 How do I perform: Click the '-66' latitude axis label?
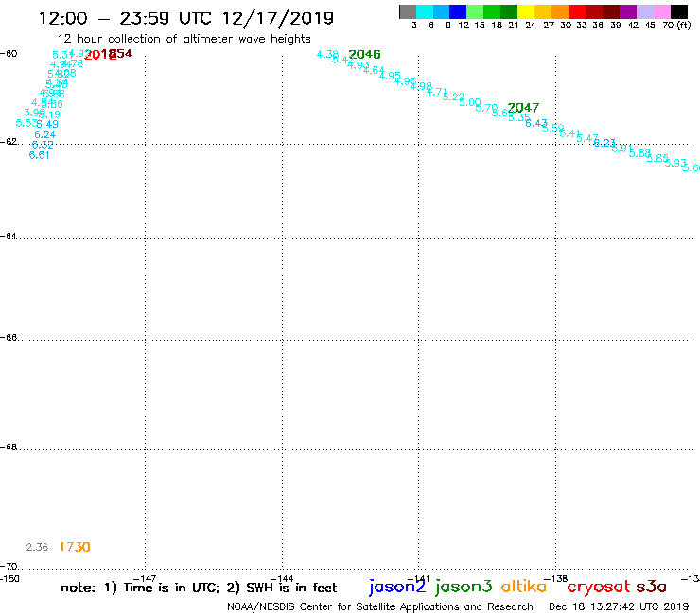(9, 337)
